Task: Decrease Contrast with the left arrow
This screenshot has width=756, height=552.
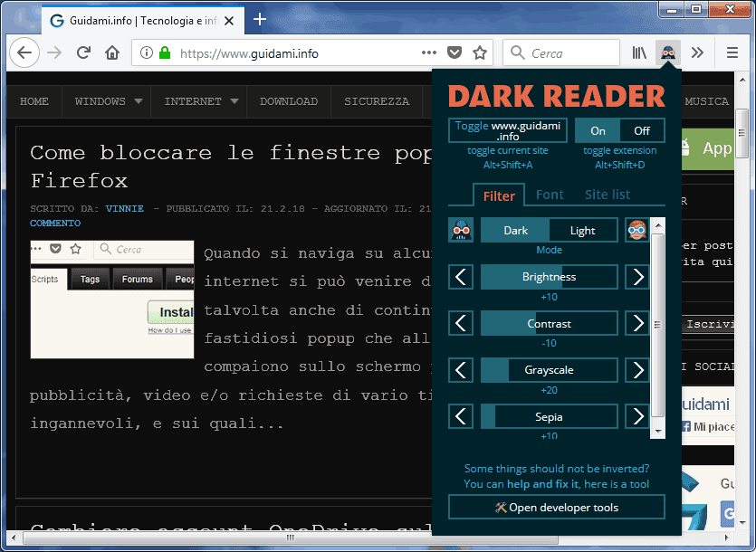Action: click(461, 323)
